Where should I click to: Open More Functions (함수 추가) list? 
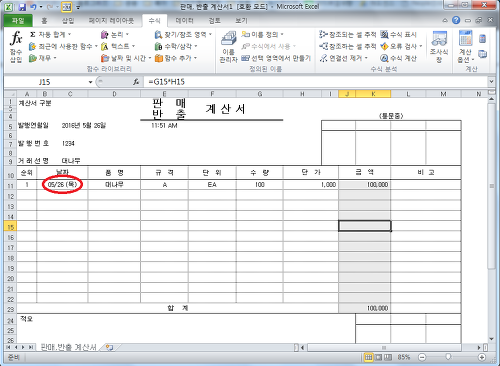(x=176, y=58)
